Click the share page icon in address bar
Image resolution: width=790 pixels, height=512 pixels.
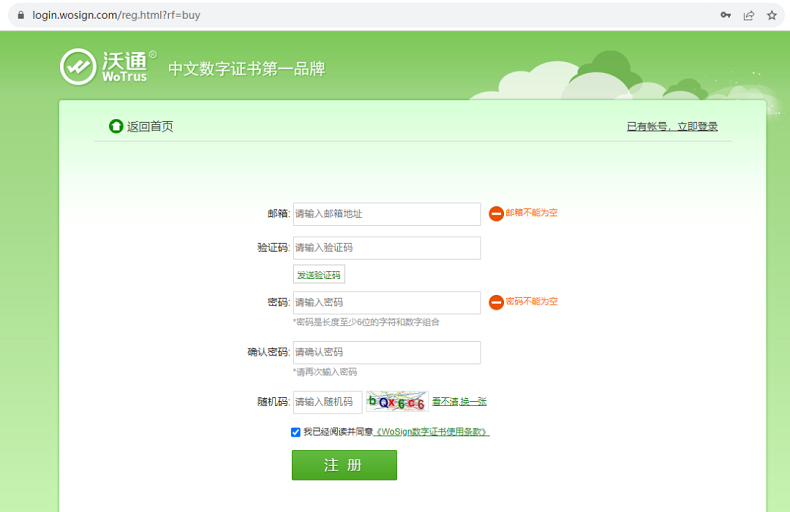click(x=748, y=15)
